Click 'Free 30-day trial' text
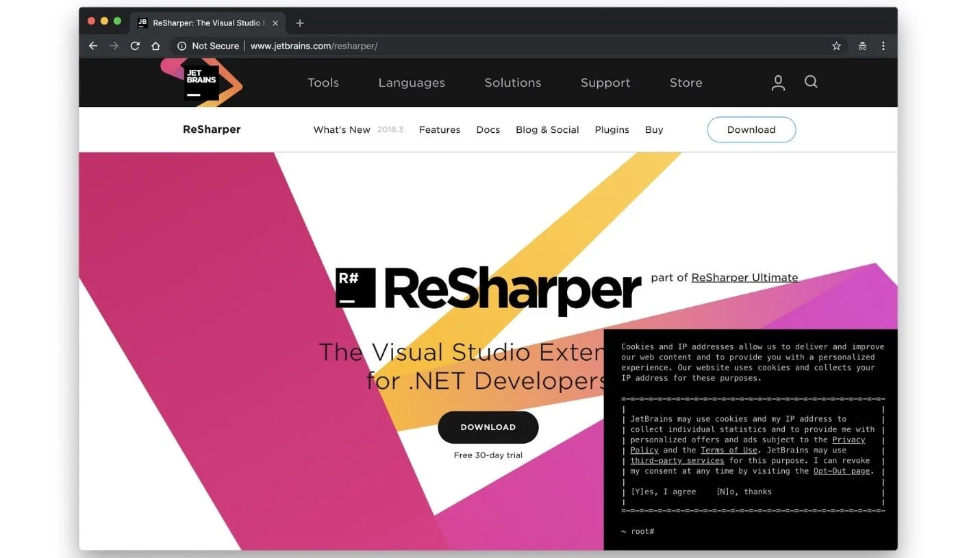This screenshot has width=980, height=558. 488,455
